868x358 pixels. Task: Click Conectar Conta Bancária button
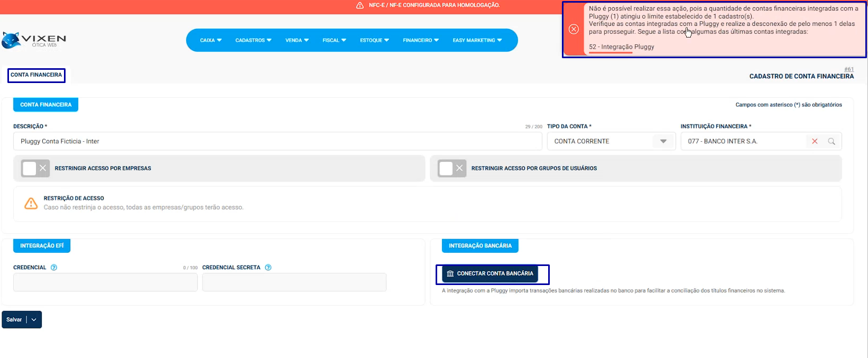coord(490,273)
